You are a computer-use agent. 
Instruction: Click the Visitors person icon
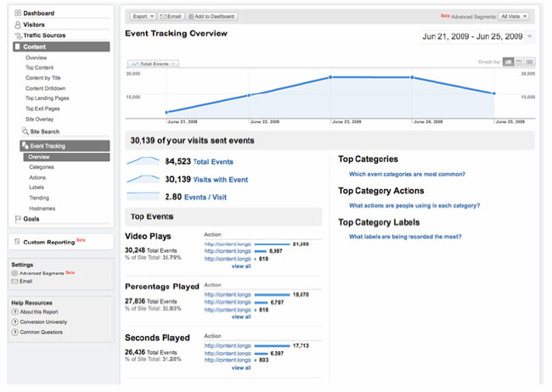pyautogui.click(x=18, y=25)
